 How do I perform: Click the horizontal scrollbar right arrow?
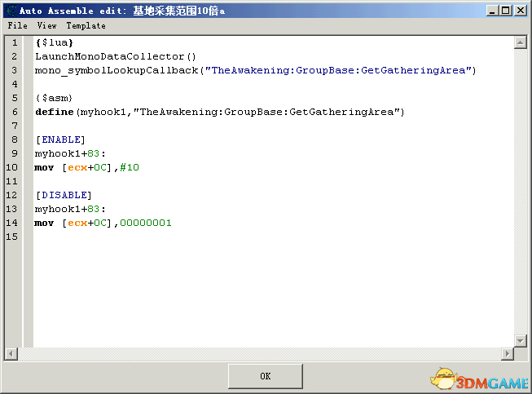coord(508,354)
